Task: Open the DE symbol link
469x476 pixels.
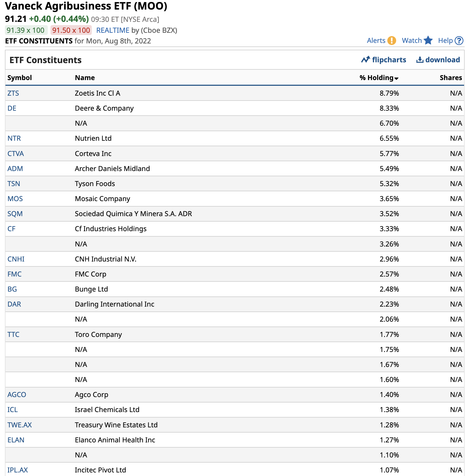Action: (12, 108)
